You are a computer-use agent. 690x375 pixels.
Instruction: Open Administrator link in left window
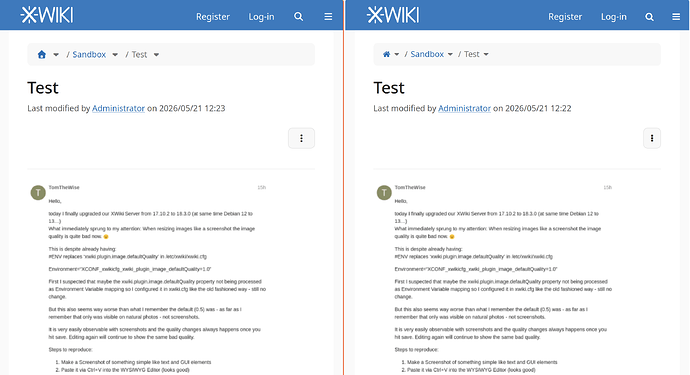coord(118,108)
